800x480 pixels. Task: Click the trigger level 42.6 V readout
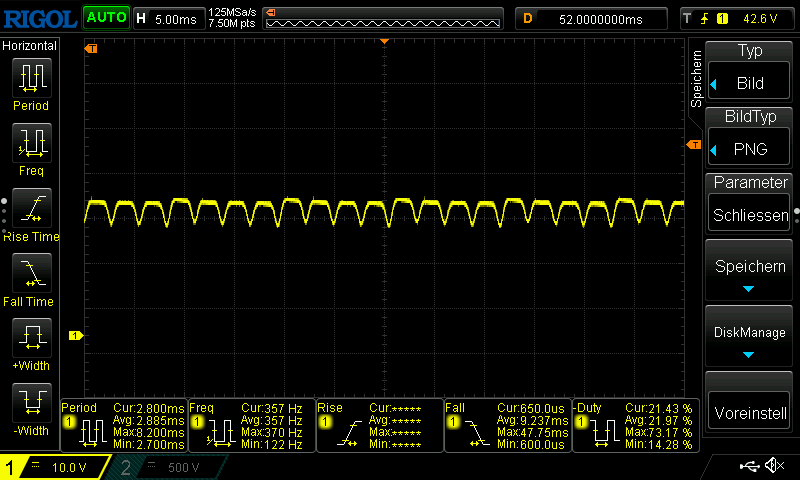pos(760,19)
